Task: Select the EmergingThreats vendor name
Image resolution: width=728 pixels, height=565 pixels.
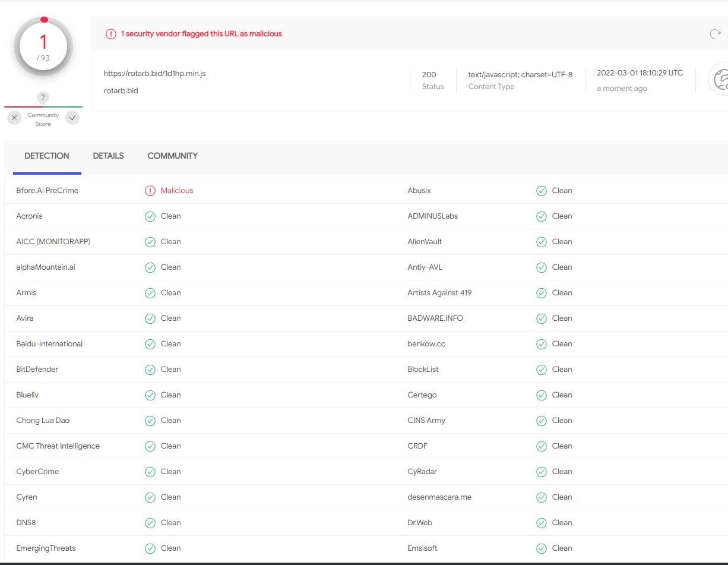Action: (x=46, y=548)
